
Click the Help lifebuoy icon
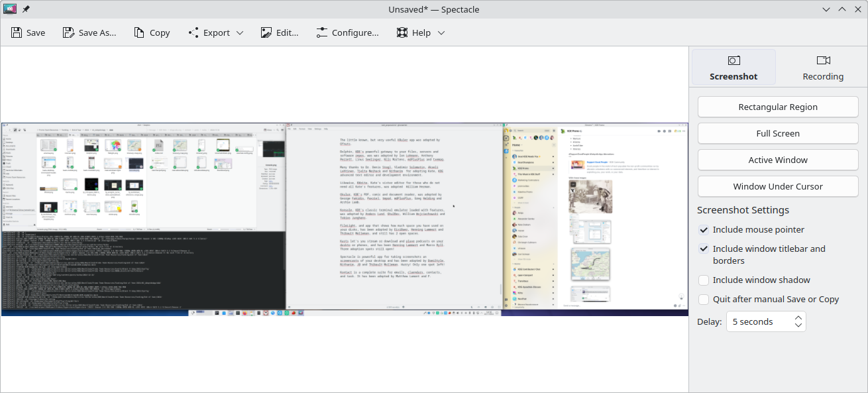click(x=402, y=32)
